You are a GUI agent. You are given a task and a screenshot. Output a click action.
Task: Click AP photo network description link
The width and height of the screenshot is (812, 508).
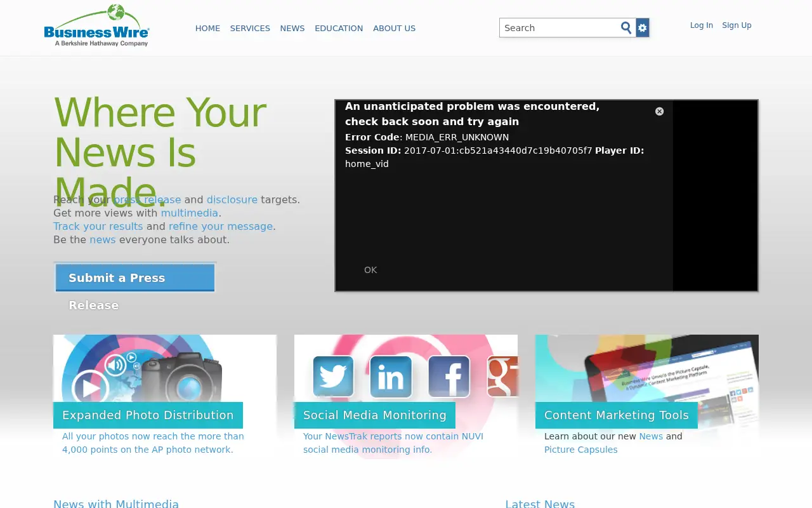coord(153,443)
